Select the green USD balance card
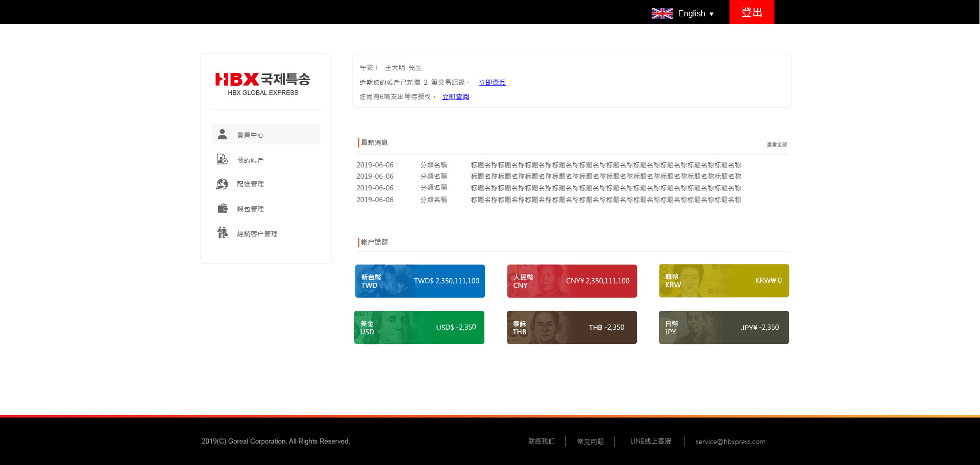980x465 pixels. (x=419, y=327)
